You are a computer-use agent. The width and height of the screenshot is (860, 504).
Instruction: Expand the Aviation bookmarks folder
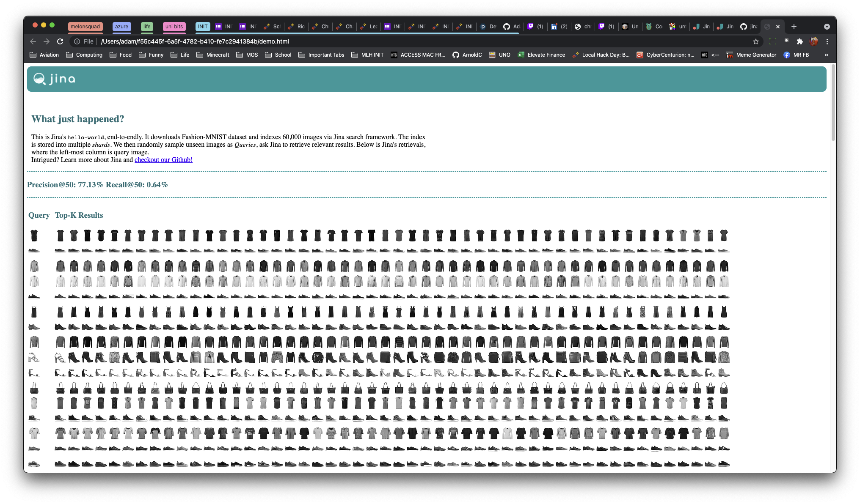44,55
